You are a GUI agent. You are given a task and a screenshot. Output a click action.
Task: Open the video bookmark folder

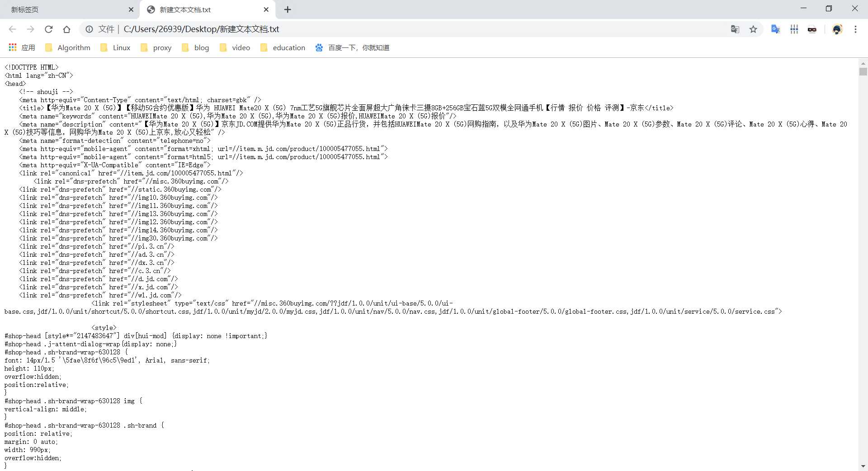235,47
